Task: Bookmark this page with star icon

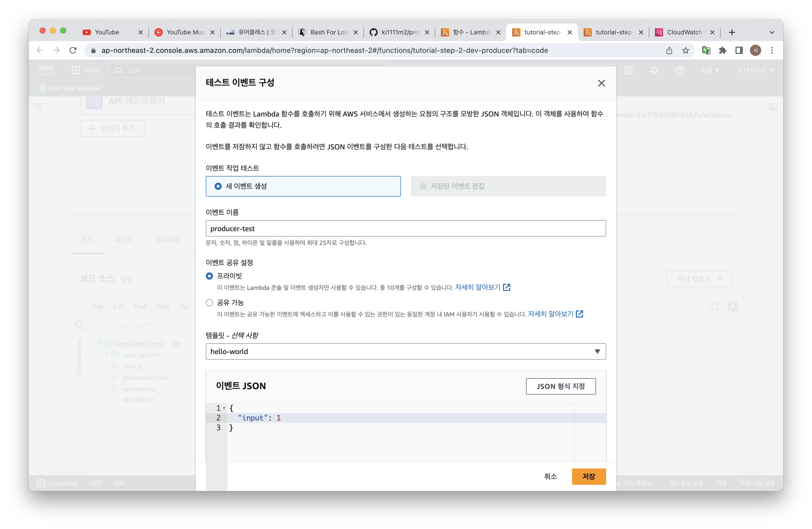Action: point(685,51)
